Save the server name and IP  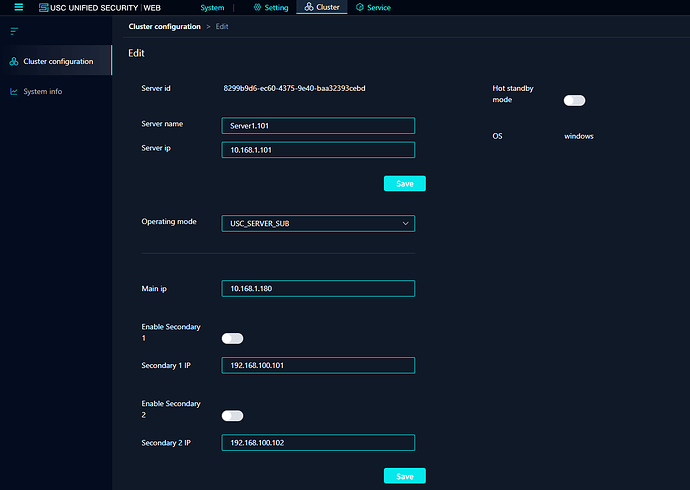click(x=405, y=183)
